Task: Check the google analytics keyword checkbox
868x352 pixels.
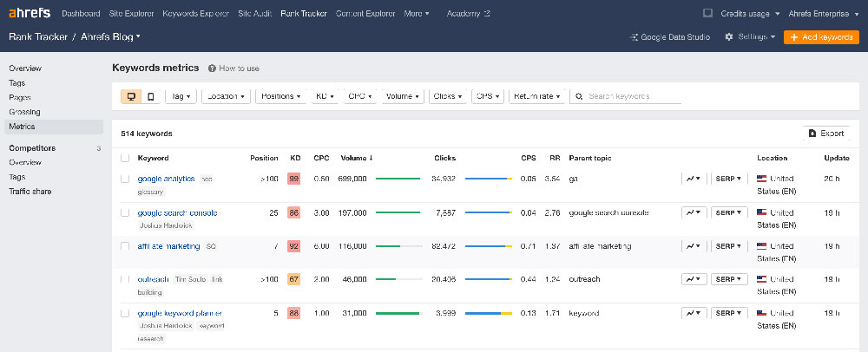Action: (x=125, y=179)
